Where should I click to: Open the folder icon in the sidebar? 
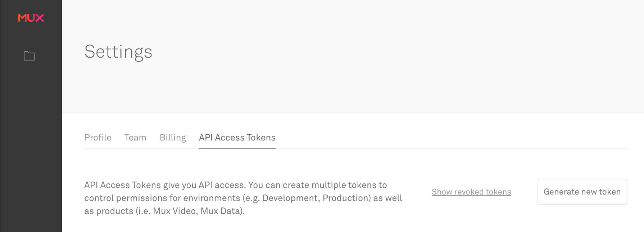click(29, 56)
